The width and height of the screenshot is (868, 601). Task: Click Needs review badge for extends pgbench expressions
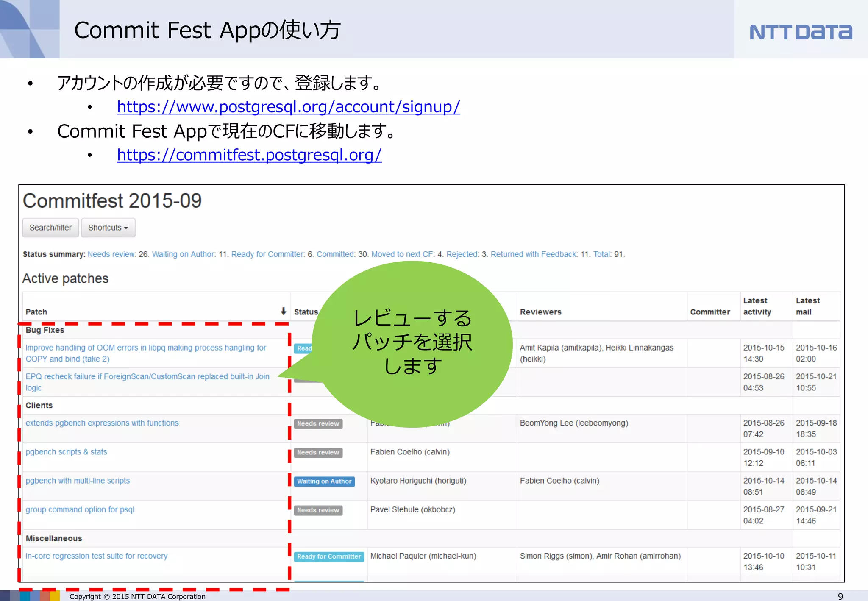point(318,424)
